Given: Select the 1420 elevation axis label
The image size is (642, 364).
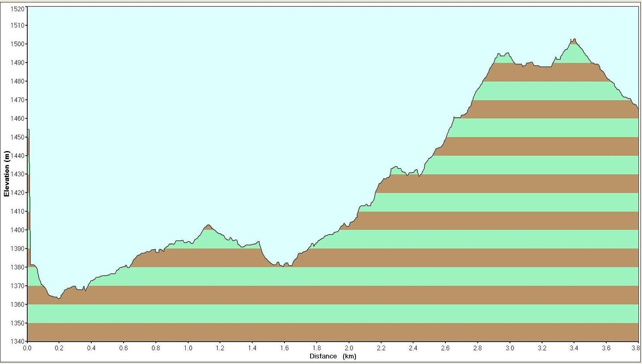Looking at the screenshot, I should [17, 193].
